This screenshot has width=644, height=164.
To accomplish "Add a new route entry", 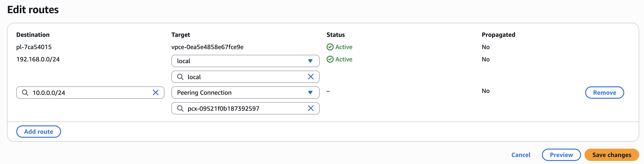I will 38,132.
